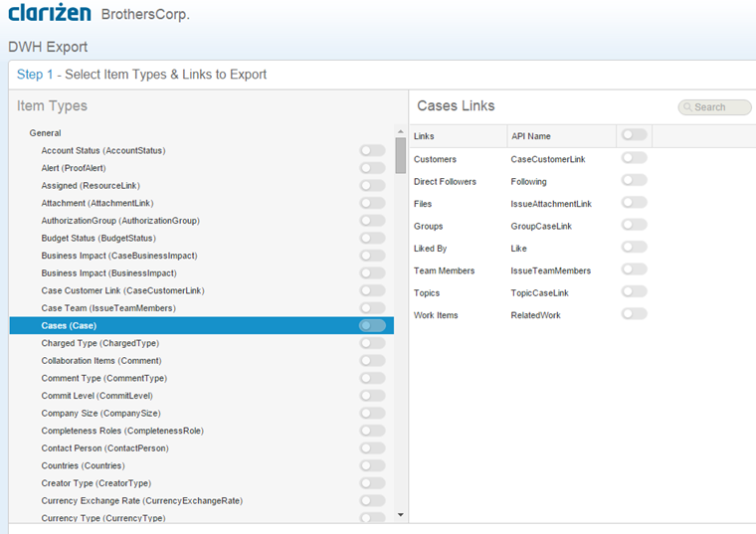Image resolution: width=756 pixels, height=534 pixels.
Task: Click the RelatedWork API name
Action: coord(535,315)
